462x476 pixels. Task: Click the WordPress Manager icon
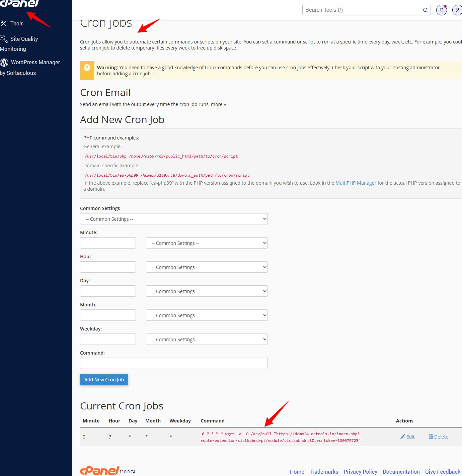[4, 63]
